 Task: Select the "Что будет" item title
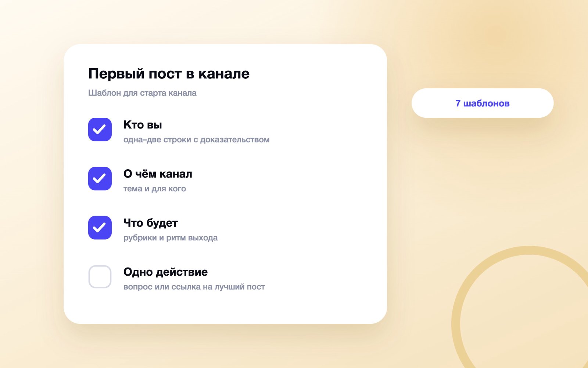[x=151, y=223]
